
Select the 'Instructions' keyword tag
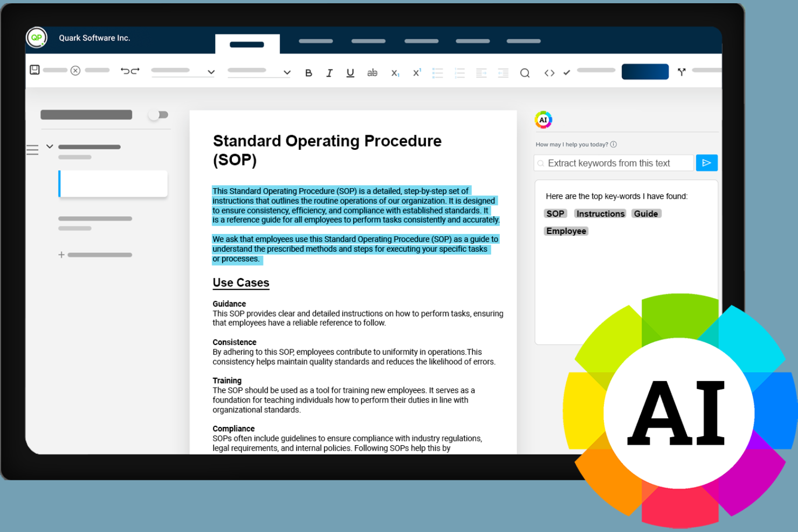pyautogui.click(x=600, y=213)
